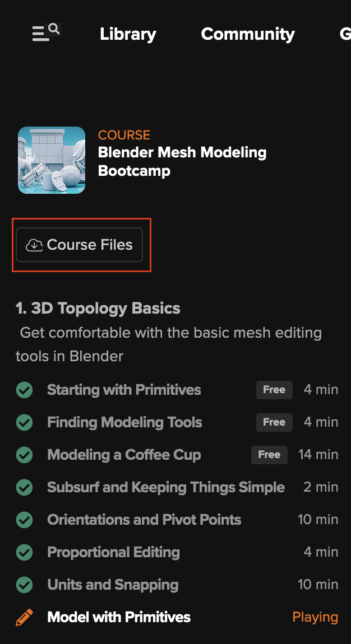Click the green checkmark beside Starting with Primitives
Image resolution: width=351 pixels, height=644 pixels.
pyautogui.click(x=24, y=390)
